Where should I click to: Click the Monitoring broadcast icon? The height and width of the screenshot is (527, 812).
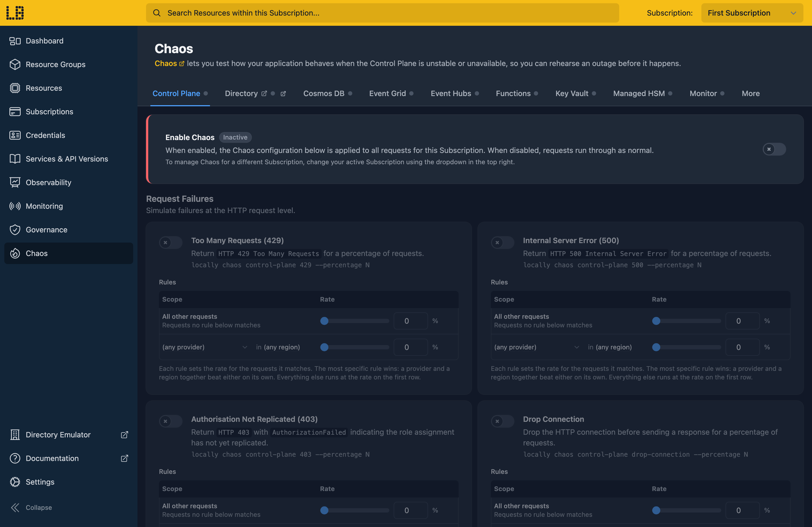(x=15, y=206)
